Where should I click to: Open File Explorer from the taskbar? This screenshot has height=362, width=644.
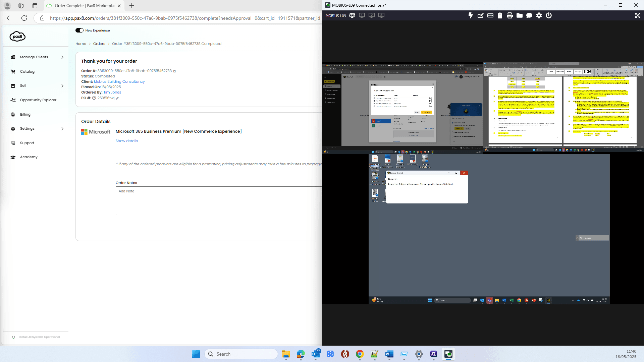pos(286,354)
